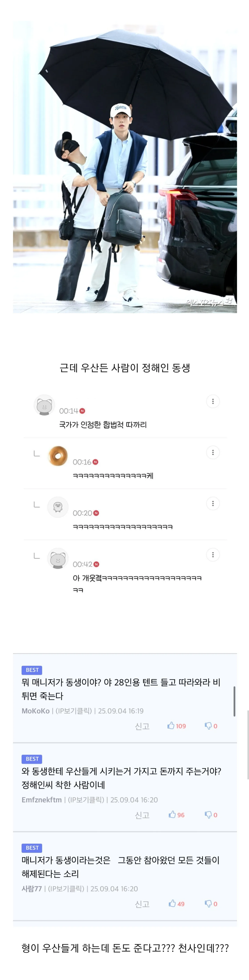Dislike MoKoKo's best comment
The height and width of the screenshot is (980, 249).
click(x=211, y=726)
